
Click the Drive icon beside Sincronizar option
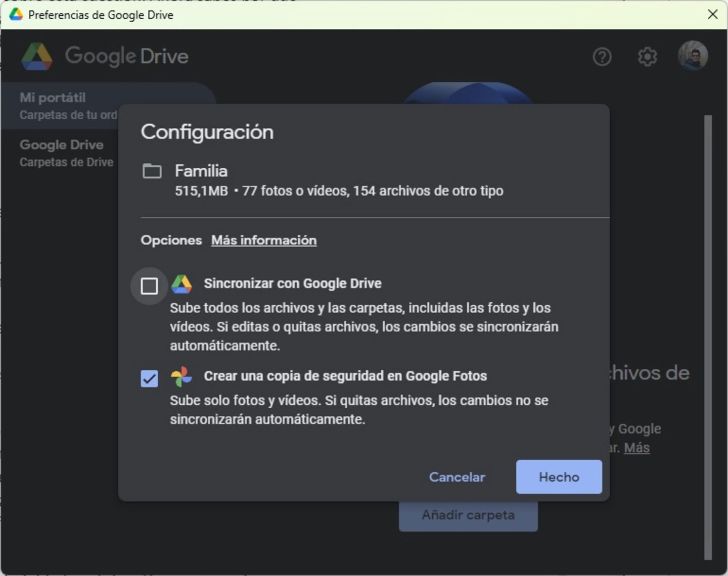[181, 284]
